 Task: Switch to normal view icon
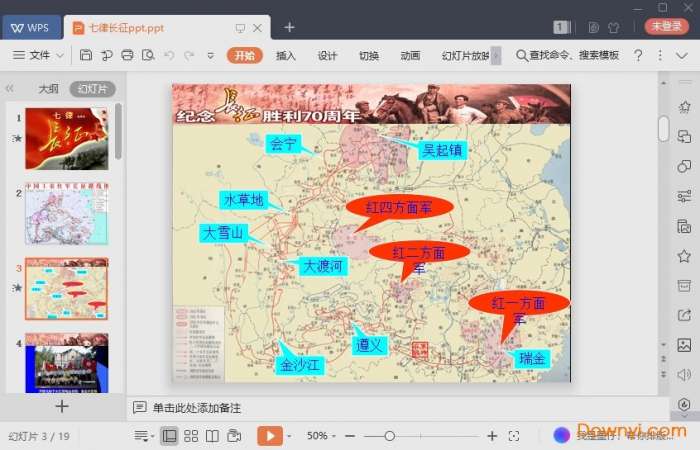(x=170, y=436)
